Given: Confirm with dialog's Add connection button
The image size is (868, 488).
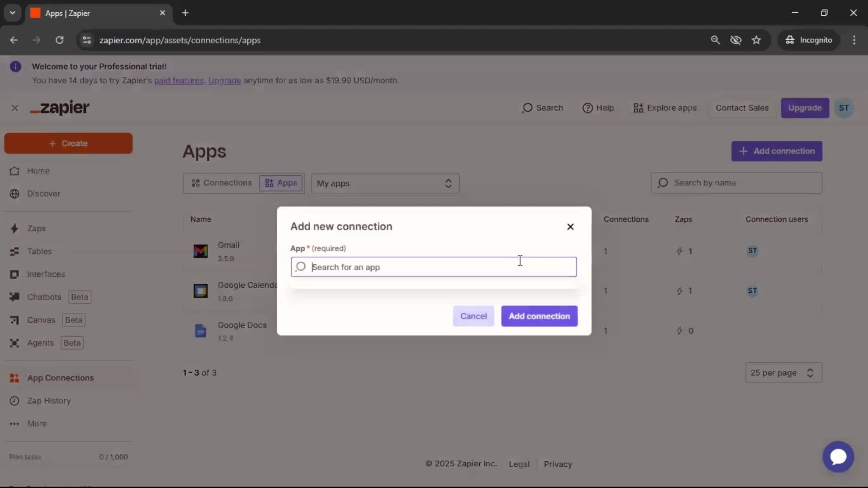Looking at the screenshot, I should click(x=539, y=316).
